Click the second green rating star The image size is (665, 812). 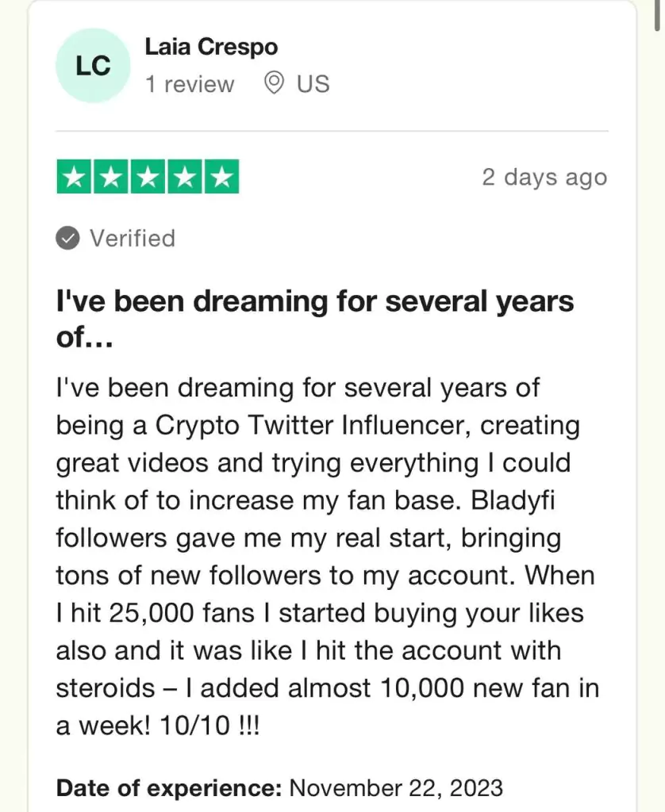tap(112, 177)
